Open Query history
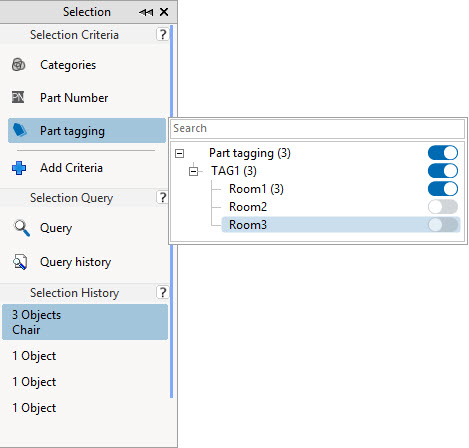This screenshot has width=469, height=448. (87, 262)
